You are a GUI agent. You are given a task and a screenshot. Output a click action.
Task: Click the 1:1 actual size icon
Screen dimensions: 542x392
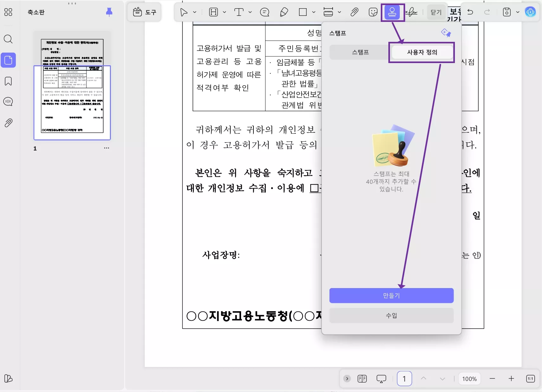[x=530, y=378]
